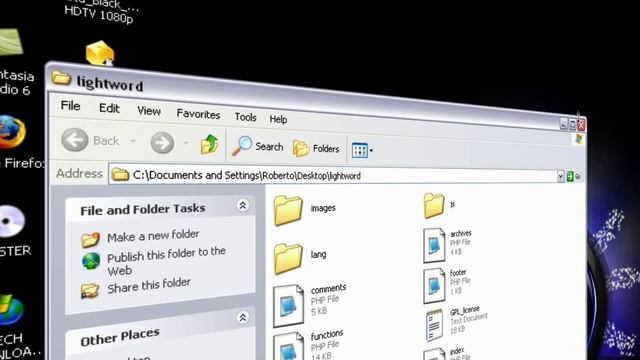Click Make a new folder link
640x360 pixels.
[153, 236]
